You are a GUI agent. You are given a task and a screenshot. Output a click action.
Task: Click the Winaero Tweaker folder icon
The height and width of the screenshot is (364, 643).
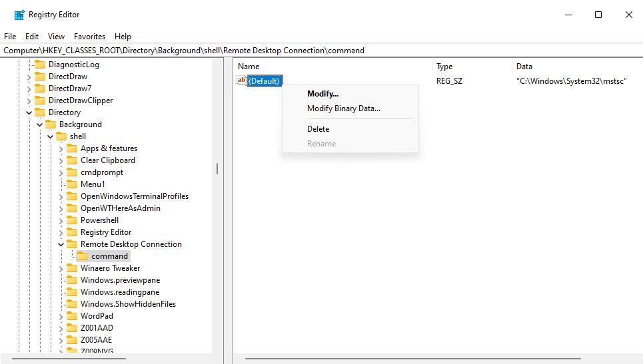click(x=72, y=268)
